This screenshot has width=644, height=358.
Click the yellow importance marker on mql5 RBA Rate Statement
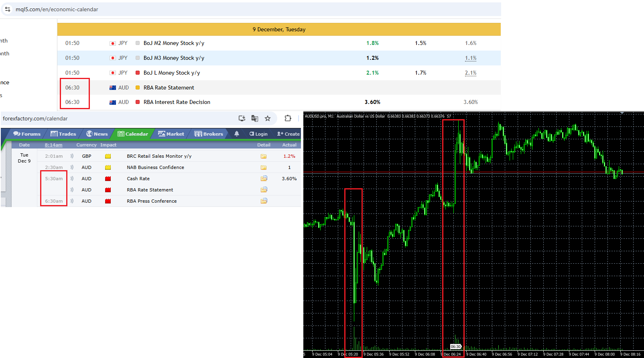[138, 87]
